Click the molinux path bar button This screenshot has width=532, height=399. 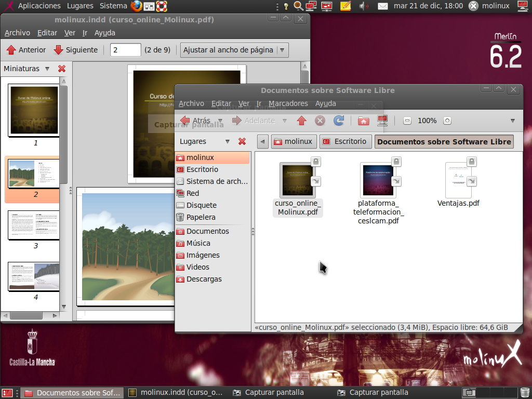[294, 141]
